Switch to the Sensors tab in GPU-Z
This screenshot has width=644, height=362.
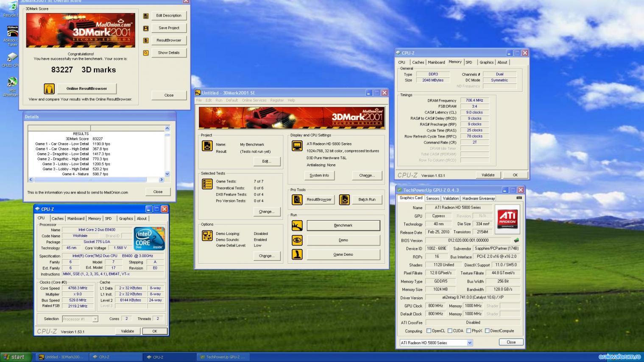pyautogui.click(x=432, y=198)
